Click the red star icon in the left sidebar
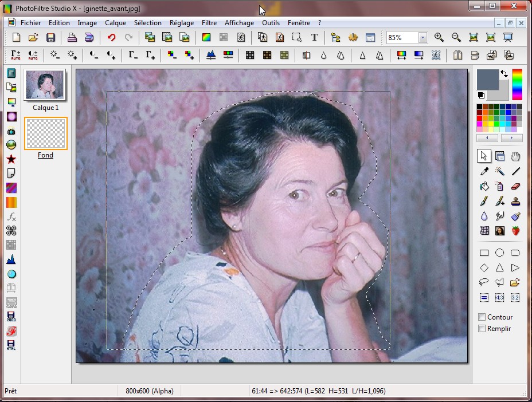This screenshot has height=402, width=532. pyautogui.click(x=11, y=159)
